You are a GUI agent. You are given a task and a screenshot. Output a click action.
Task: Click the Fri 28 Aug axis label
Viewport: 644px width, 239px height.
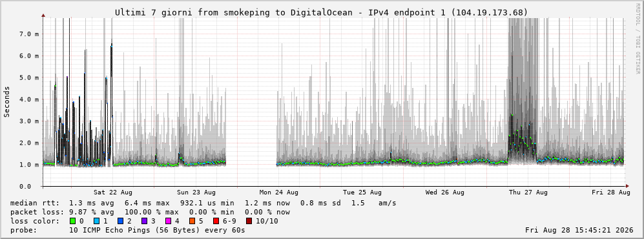click(610, 192)
